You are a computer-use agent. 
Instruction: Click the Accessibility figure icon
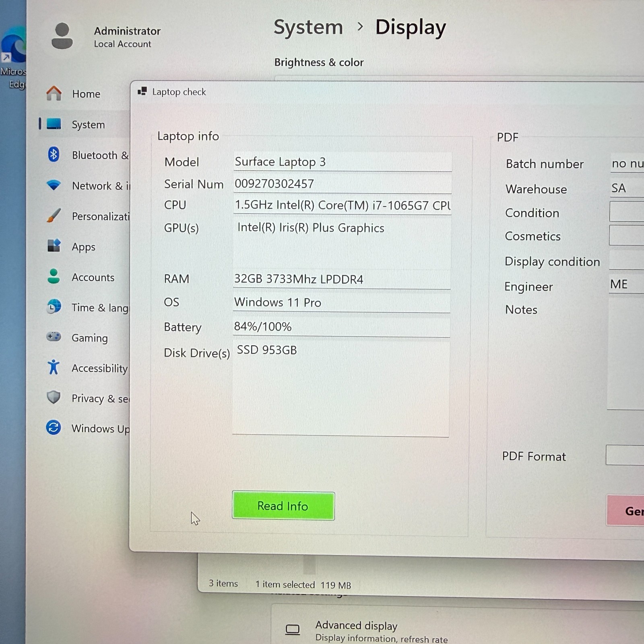[x=54, y=367]
